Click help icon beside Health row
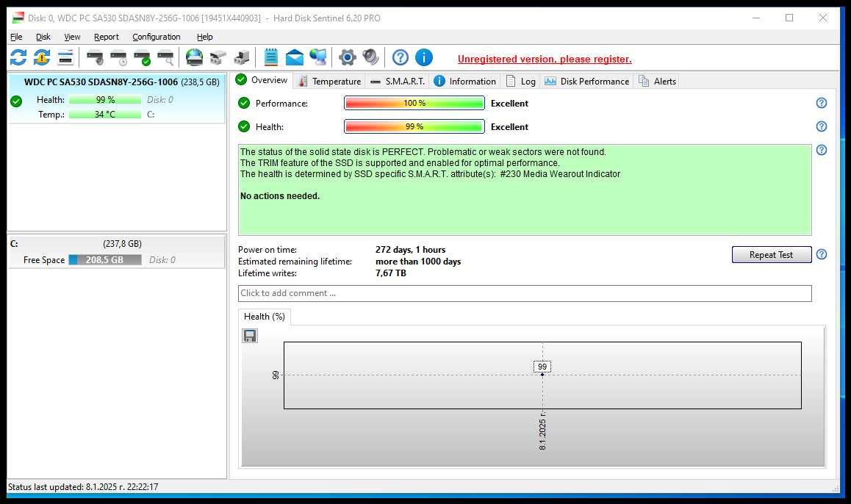The height and width of the screenshot is (504, 851). click(821, 126)
